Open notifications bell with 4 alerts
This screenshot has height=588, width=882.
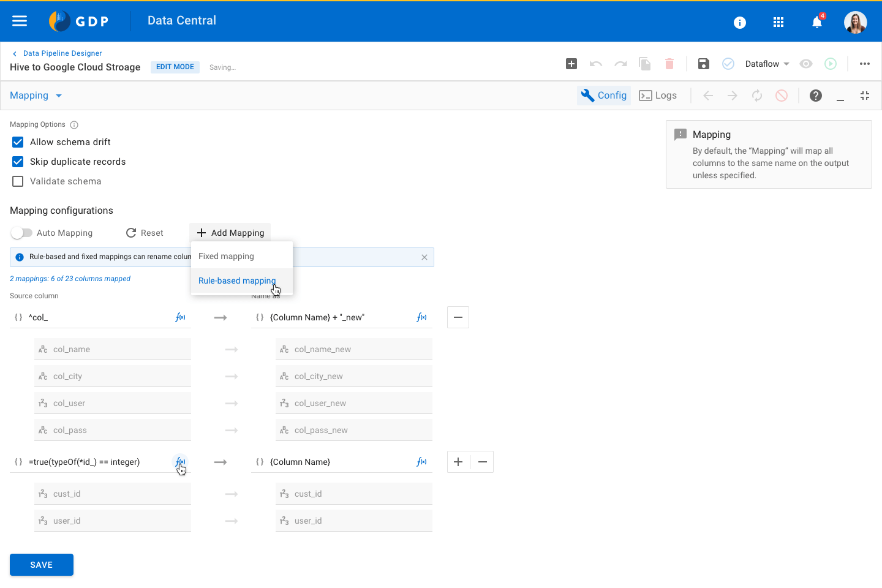[x=816, y=21]
